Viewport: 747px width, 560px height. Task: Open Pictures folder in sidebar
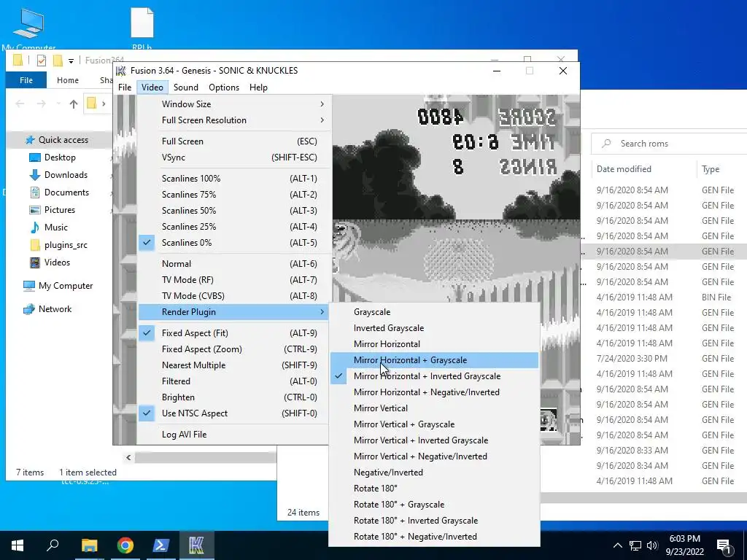click(60, 210)
